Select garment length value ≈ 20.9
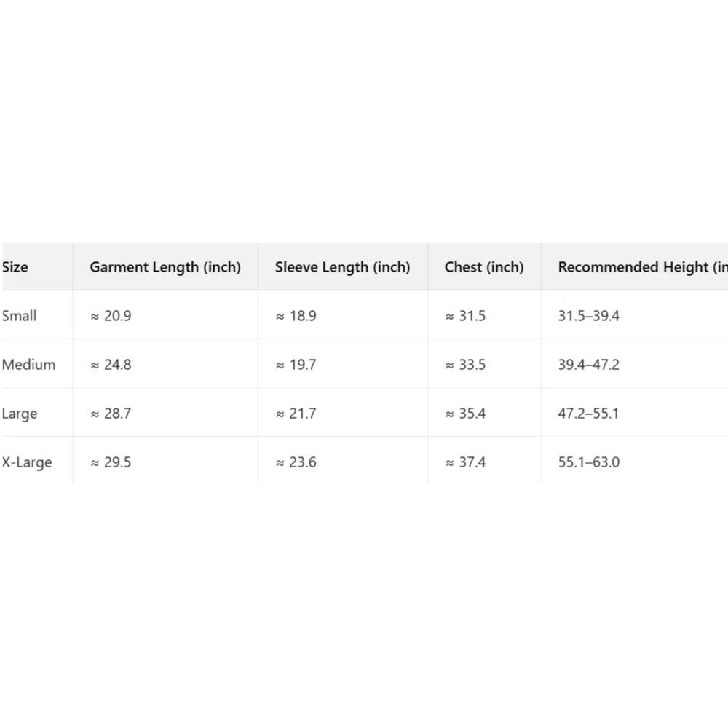The width and height of the screenshot is (728, 728). point(111,316)
